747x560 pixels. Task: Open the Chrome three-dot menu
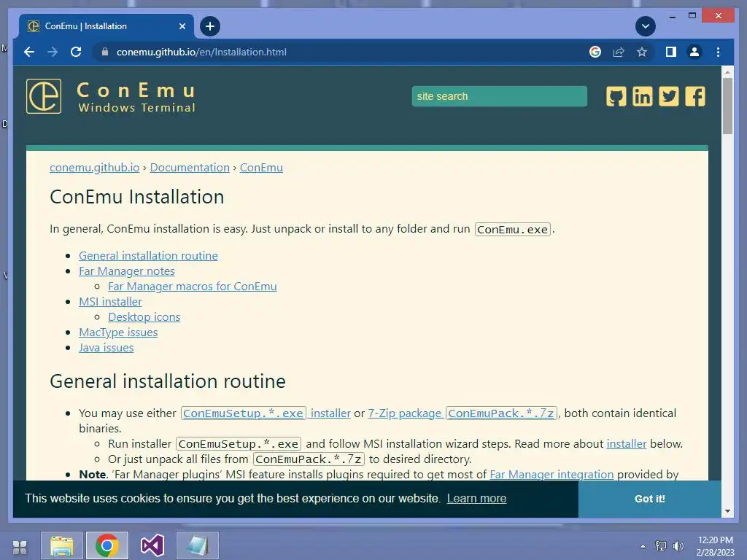click(x=718, y=52)
